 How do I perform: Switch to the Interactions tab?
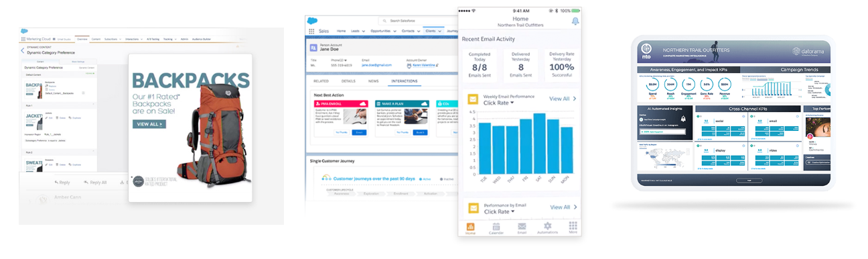[404, 81]
